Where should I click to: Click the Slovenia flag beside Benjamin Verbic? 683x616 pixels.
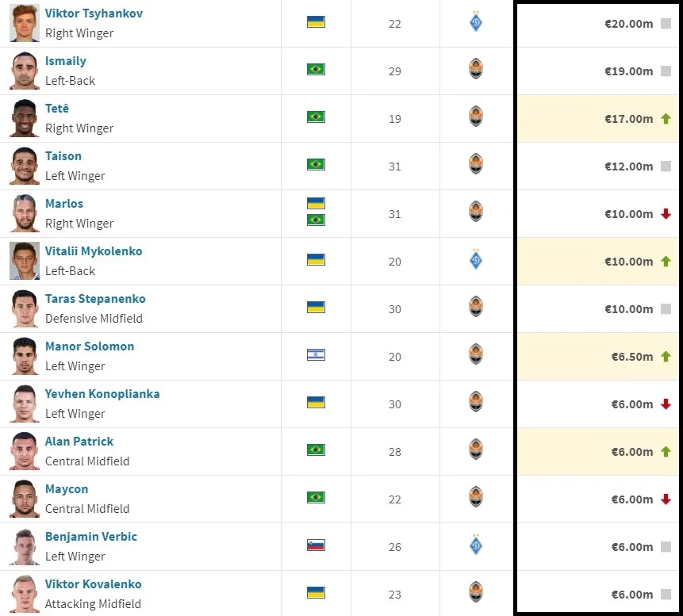[316, 545]
